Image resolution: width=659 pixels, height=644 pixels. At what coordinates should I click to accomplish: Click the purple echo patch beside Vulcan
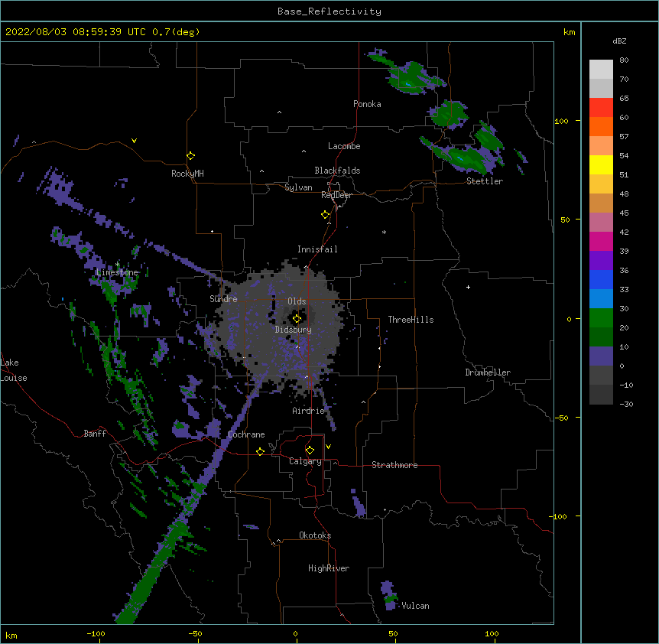[x=389, y=595]
